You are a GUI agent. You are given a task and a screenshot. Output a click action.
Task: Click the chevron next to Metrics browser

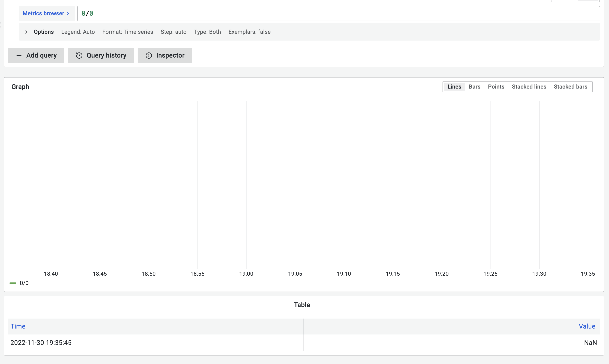point(68,14)
